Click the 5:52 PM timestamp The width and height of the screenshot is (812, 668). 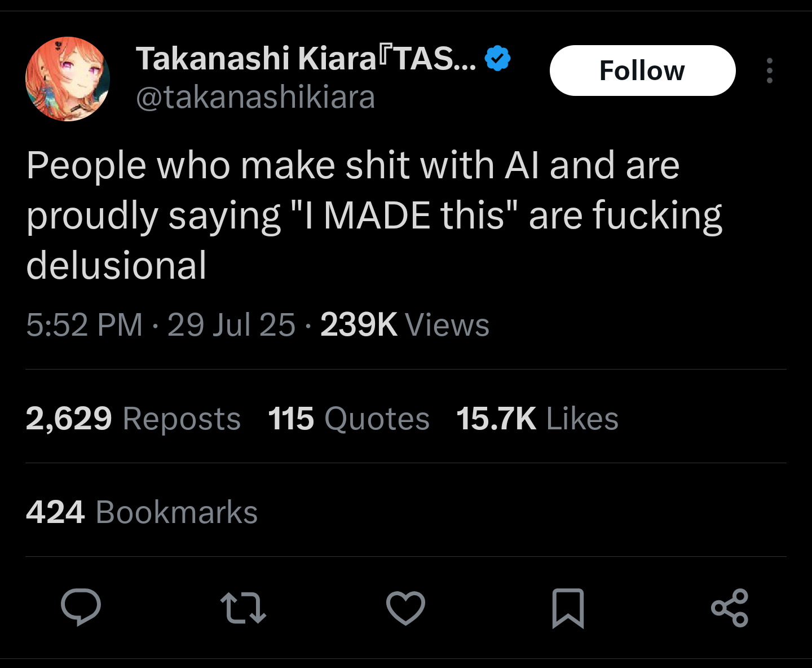coord(85,325)
